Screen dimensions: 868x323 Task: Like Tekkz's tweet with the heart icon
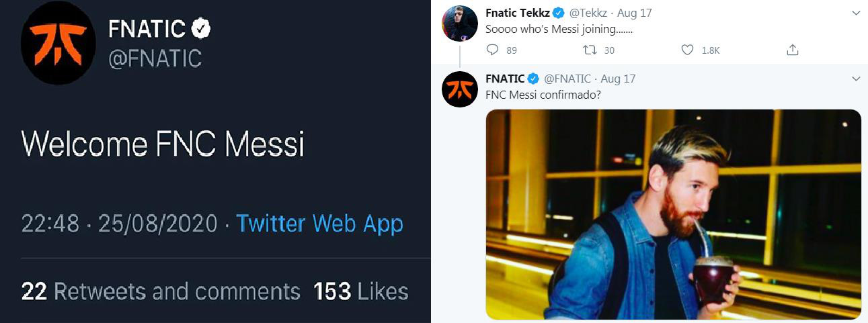(687, 50)
